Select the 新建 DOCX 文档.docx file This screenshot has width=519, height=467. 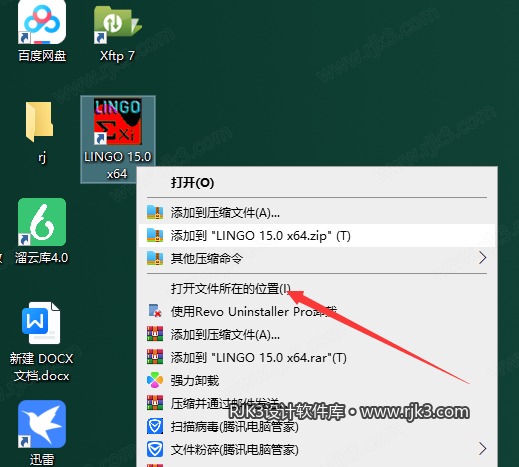pos(41,342)
